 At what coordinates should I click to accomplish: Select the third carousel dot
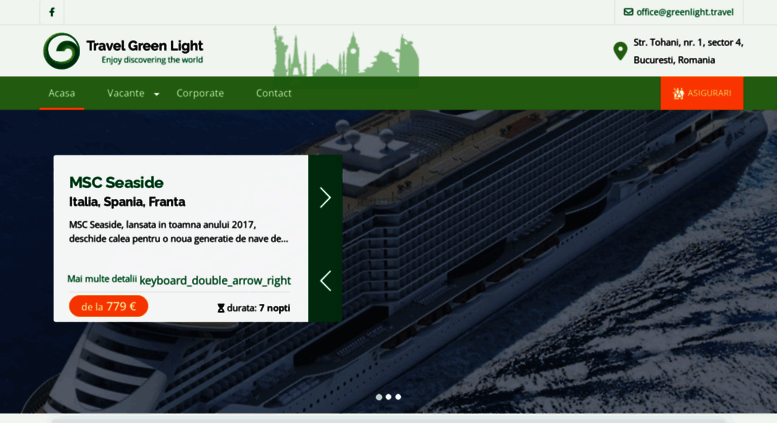pyautogui.click(x=398, y=397)
